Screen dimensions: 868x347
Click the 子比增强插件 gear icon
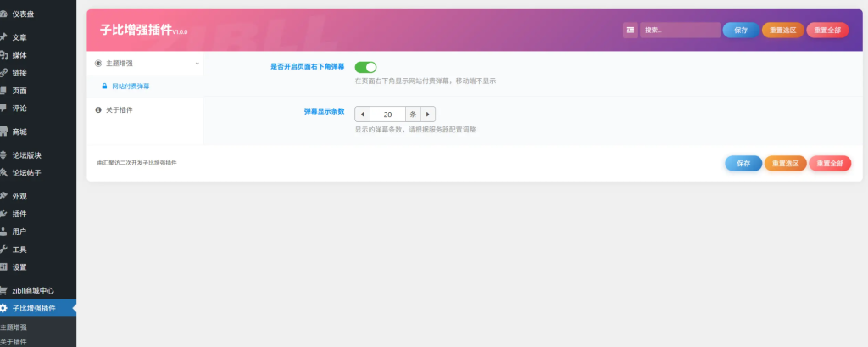(4, 308)
